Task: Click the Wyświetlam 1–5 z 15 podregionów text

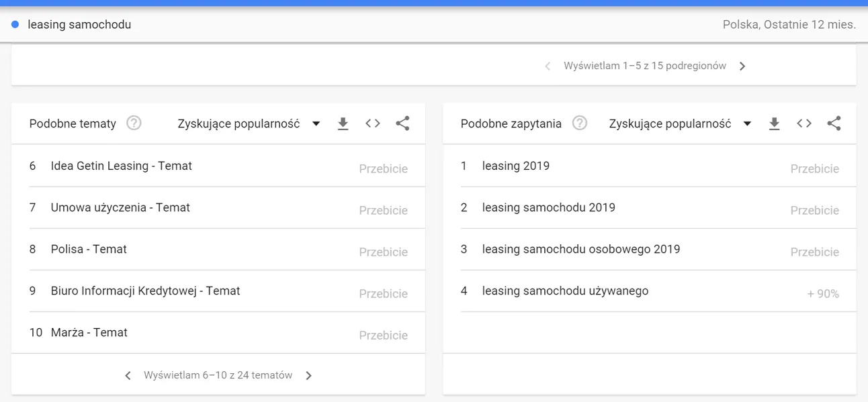Action: tap(645, 66)
